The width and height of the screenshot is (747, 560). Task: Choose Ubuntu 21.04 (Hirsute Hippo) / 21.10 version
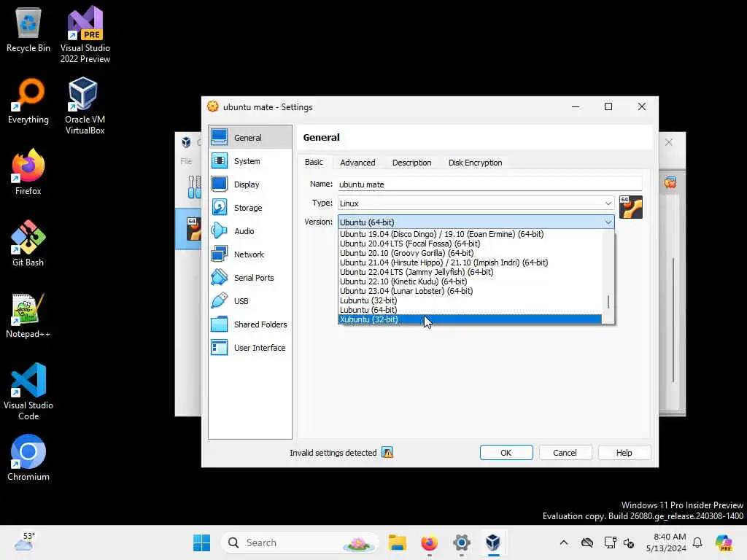tap(470, 262)
